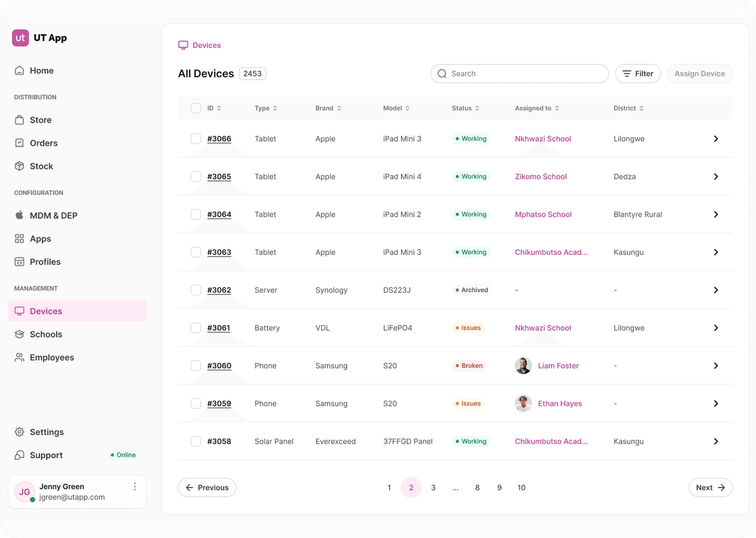The height and width of the screenshot is (538, 756).
Task: Expand row #3066 with chevron arrow
Action: pos(716,139)
